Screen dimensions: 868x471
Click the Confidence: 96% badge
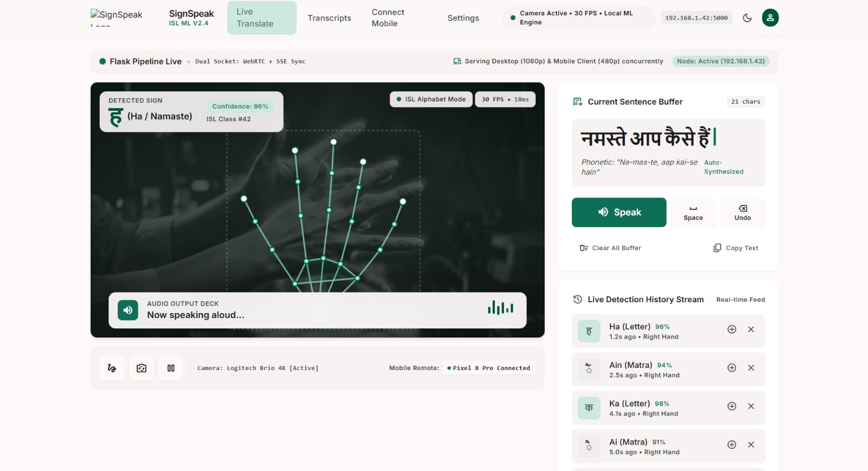click(240, 106)
